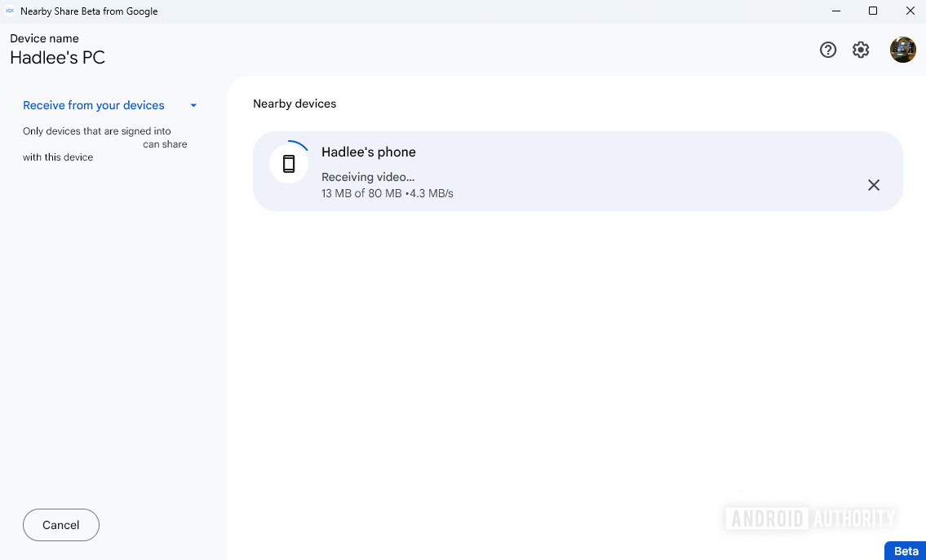Click the Google account profile picture
The image size is (926, 560).
(x=903, y=50)
